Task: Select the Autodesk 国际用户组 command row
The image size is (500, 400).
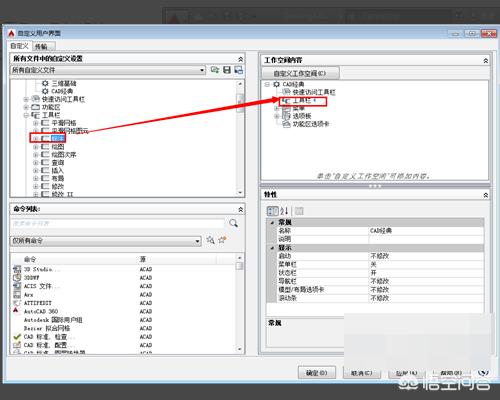Action: (x=123, y=320)
